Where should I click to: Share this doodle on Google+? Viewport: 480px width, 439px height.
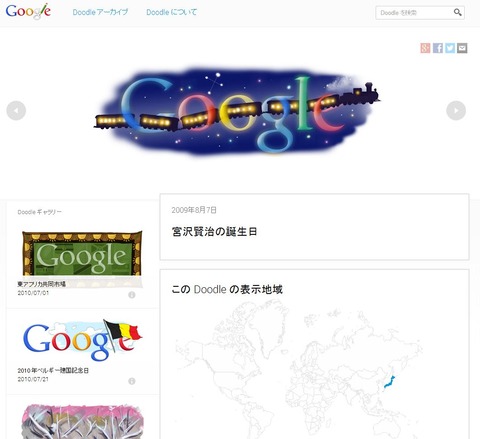tap(425, 48)
